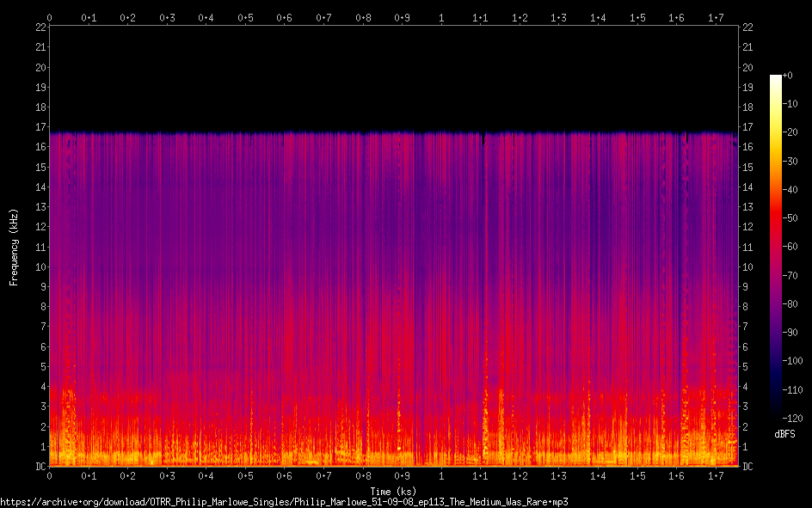Image resolution: width=812 pixels, height=508 pixels.
Task: Click the "dBFS" label under the color scale
Action: coord(784,434)
